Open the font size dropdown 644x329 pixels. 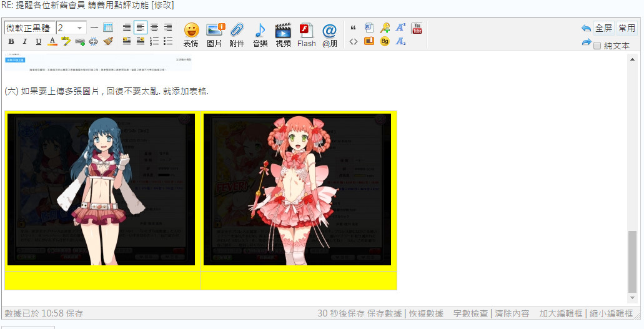pyautogui.click(x=71, y=28)
